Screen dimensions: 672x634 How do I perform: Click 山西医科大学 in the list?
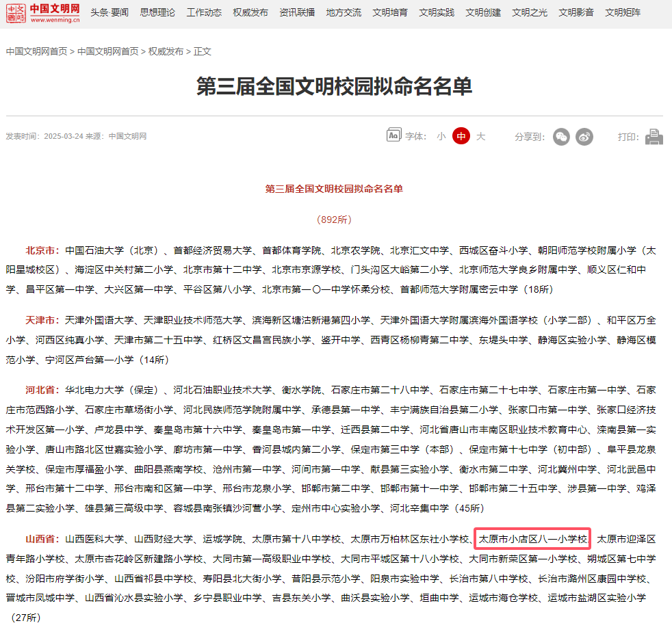(x=94, y=539)
